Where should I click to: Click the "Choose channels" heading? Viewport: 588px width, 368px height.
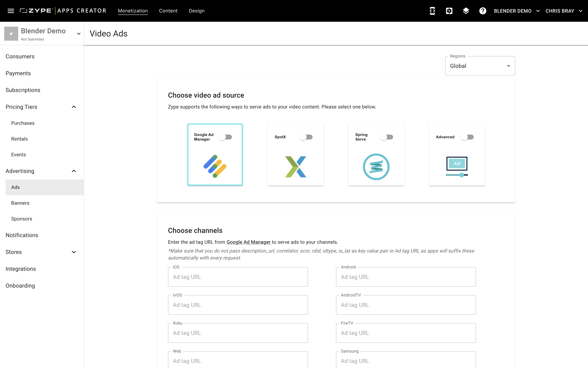[x=195, y=230]
